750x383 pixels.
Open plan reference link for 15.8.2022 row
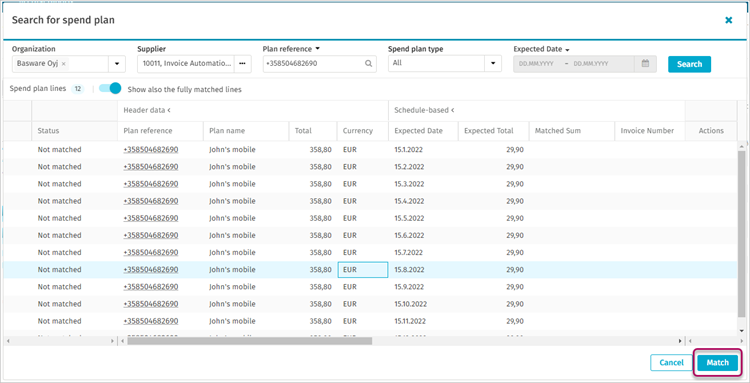tap(151, 270)
